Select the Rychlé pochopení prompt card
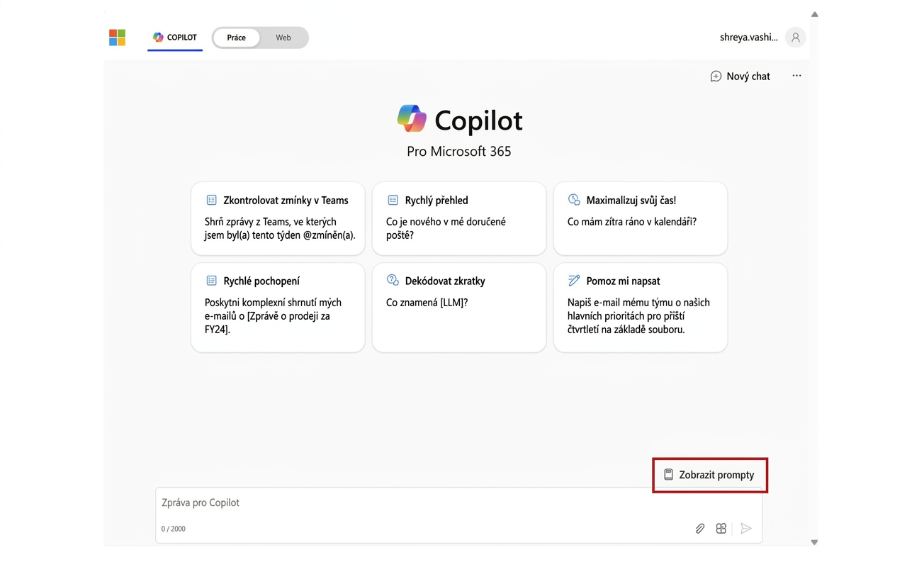 [x=278, y=308]
